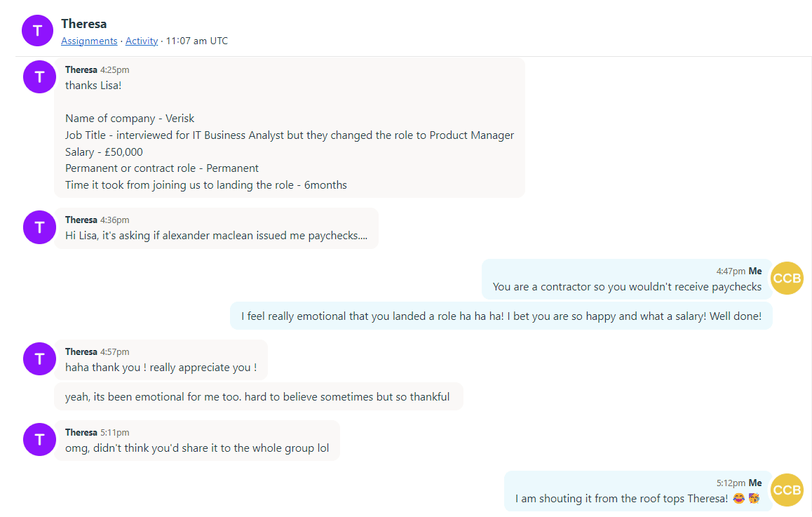Open the Activity link
812x517 pixels.
click(142, 41)
